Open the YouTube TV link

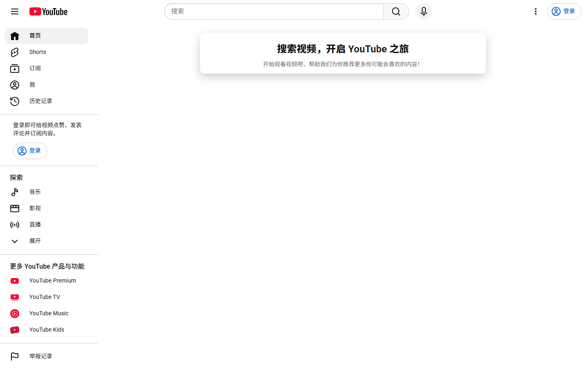[x=45, y=297]
